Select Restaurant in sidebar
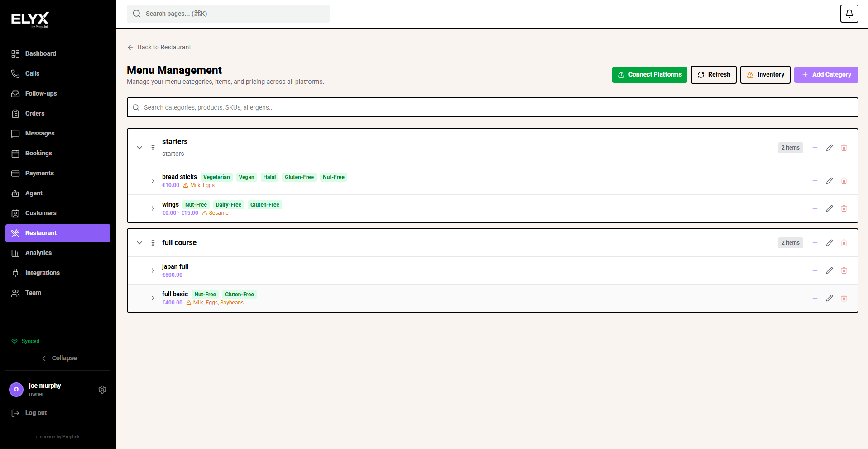 tap(58, 233)
